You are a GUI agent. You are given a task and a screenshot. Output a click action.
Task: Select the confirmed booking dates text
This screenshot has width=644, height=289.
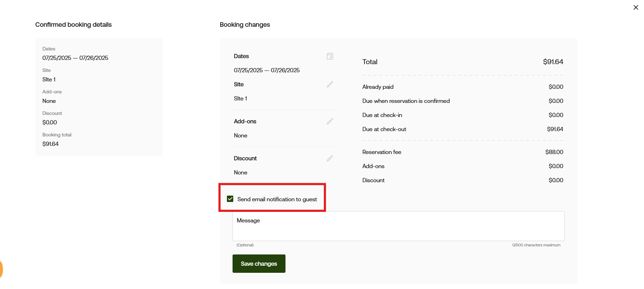click(x=75, y=58)
